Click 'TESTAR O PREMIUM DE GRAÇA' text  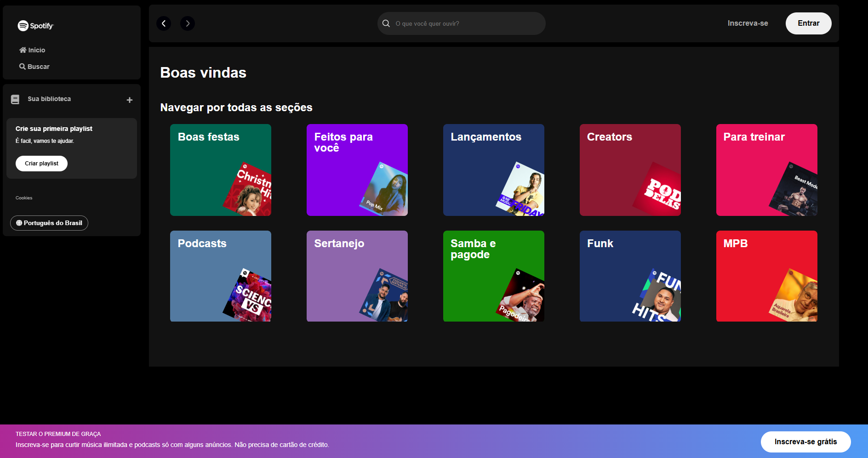click(58, 434)
